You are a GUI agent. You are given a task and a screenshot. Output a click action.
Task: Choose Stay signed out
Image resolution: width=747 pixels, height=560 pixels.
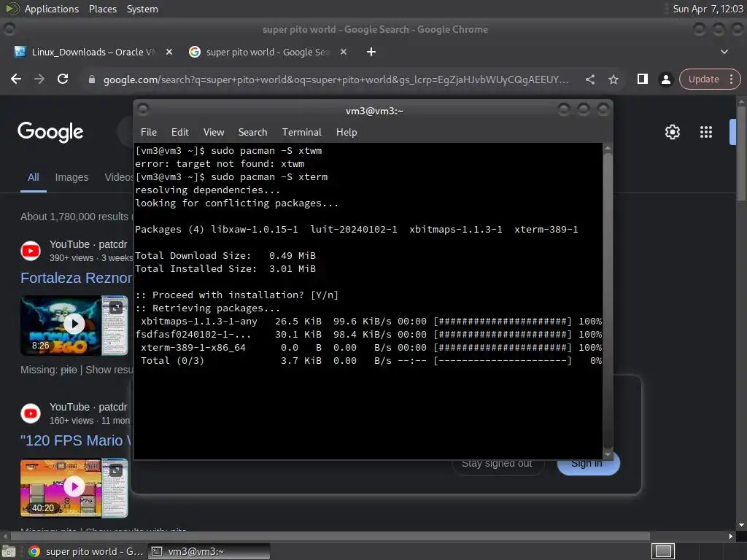coord(497,464)
